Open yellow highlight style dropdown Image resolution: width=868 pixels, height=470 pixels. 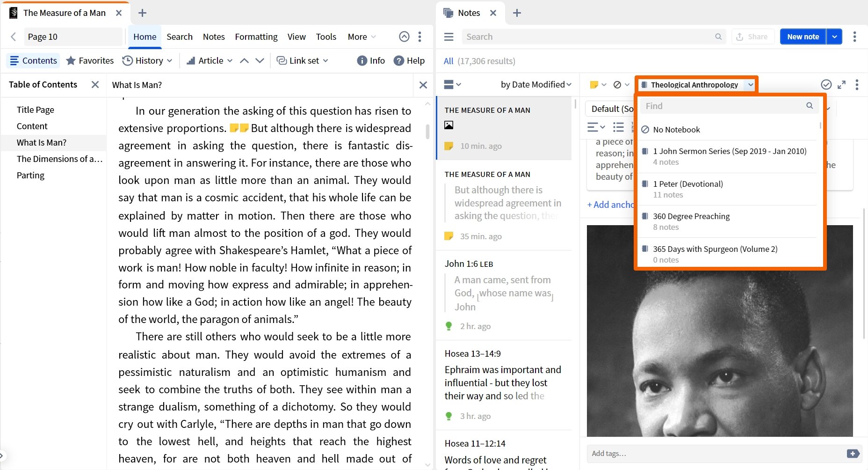click(x=598, y=85)
